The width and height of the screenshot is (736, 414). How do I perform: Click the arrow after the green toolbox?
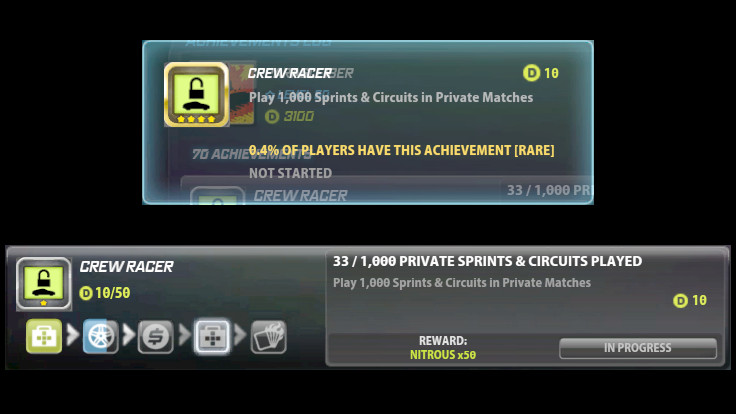pyautogui.click(x=73, y=335)
